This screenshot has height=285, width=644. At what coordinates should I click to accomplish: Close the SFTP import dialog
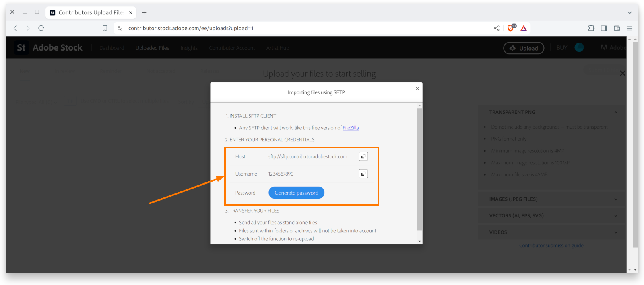pos(417,88)
